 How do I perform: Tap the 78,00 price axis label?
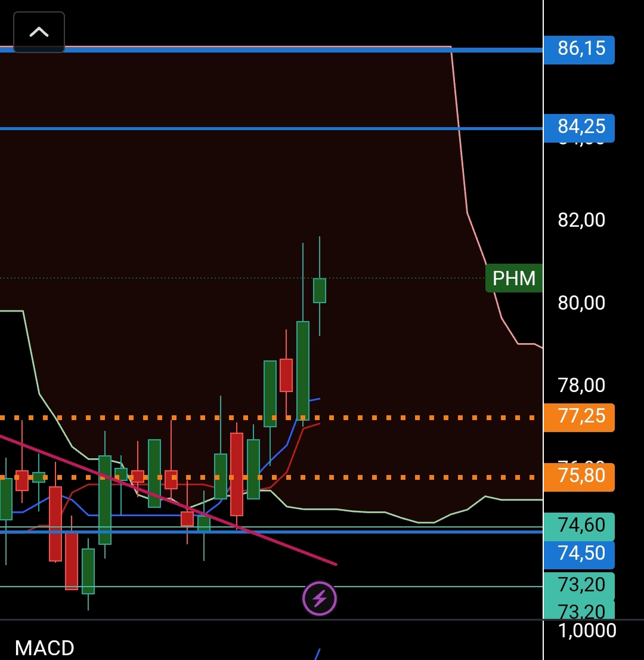[581, 385]
